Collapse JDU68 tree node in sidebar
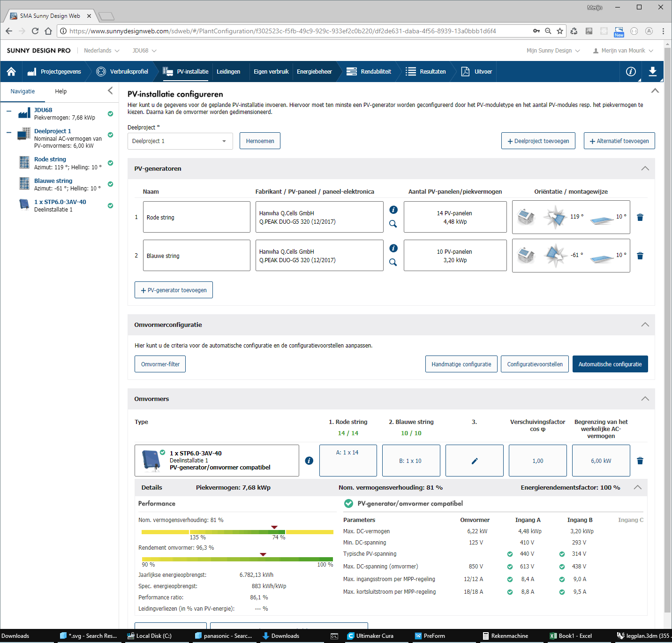Viewport: 672px width, 643px height. tap(9, 111)
